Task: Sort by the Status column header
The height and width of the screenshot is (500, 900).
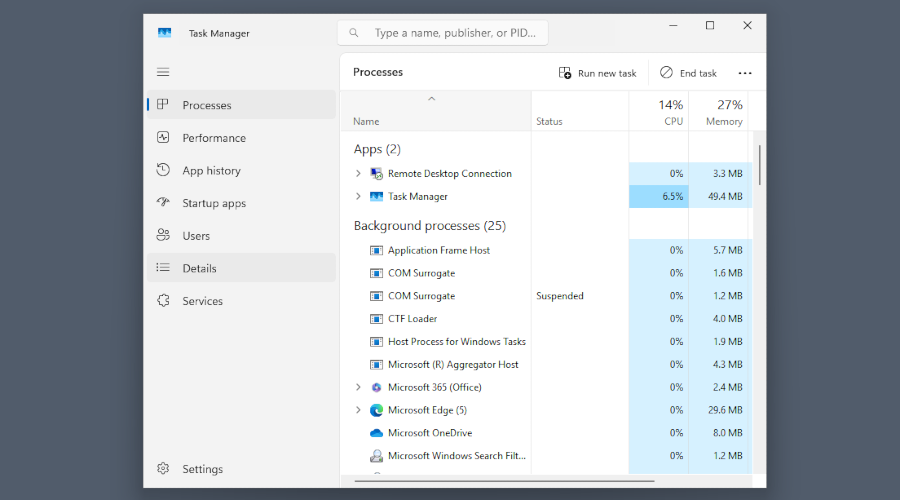Action: coord(580,111)
